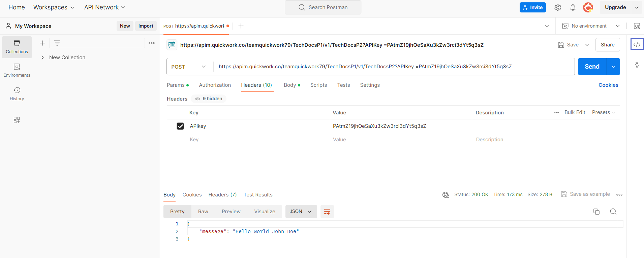Screen dimensions: 644x258
Task: Open collections more options ellipsis
Action: 152,43
